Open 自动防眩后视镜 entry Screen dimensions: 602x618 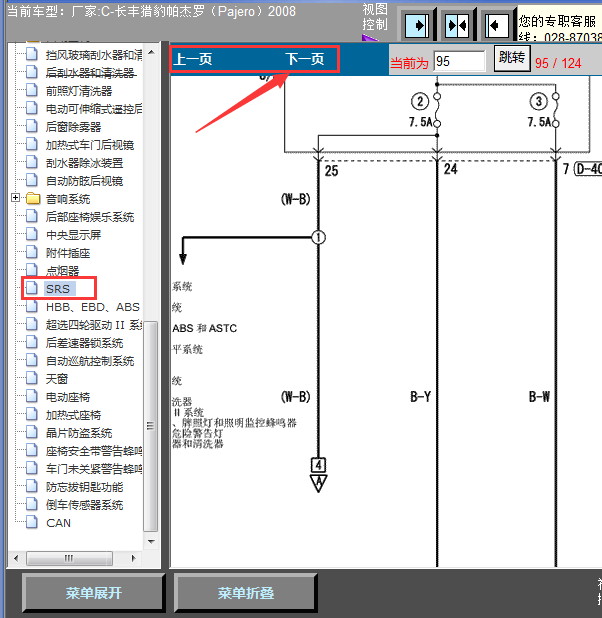point(84,181)
